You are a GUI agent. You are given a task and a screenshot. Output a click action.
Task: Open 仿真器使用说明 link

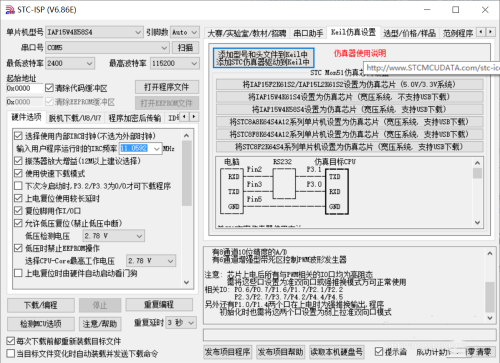pos(360,53)
